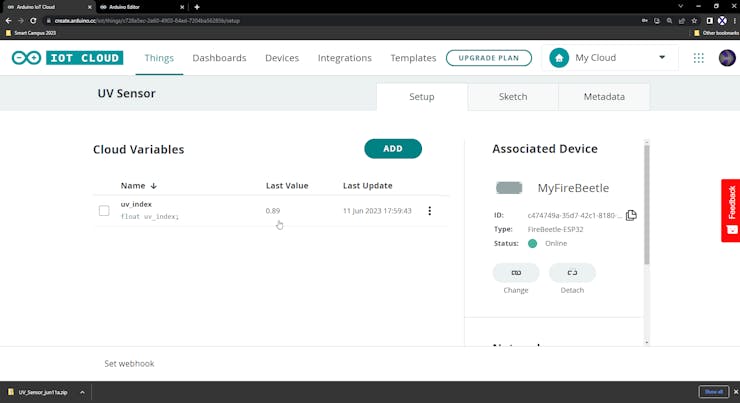Open the Things section

click(159, 58)
